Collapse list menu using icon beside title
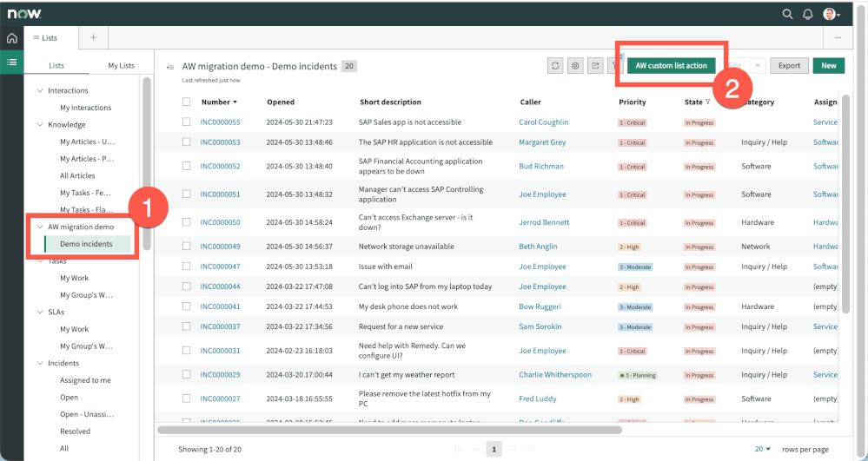 tap(170, 67)
